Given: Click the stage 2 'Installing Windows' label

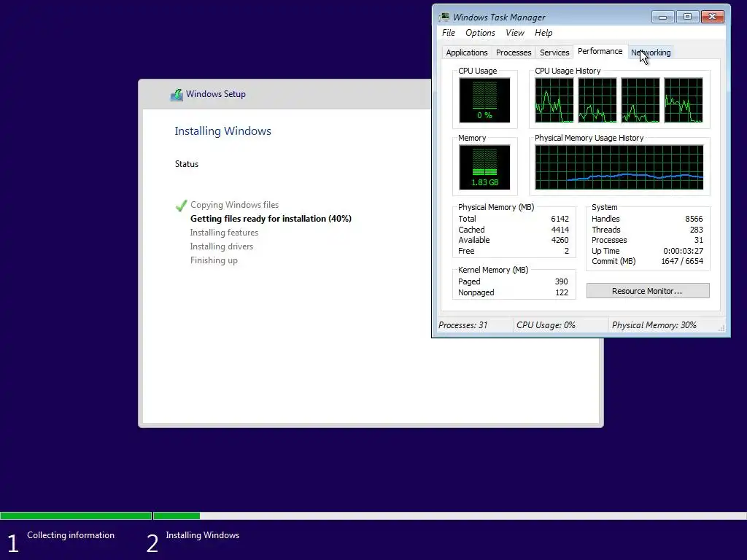Looking at the screenshot, I should click(x=203, y=535).
